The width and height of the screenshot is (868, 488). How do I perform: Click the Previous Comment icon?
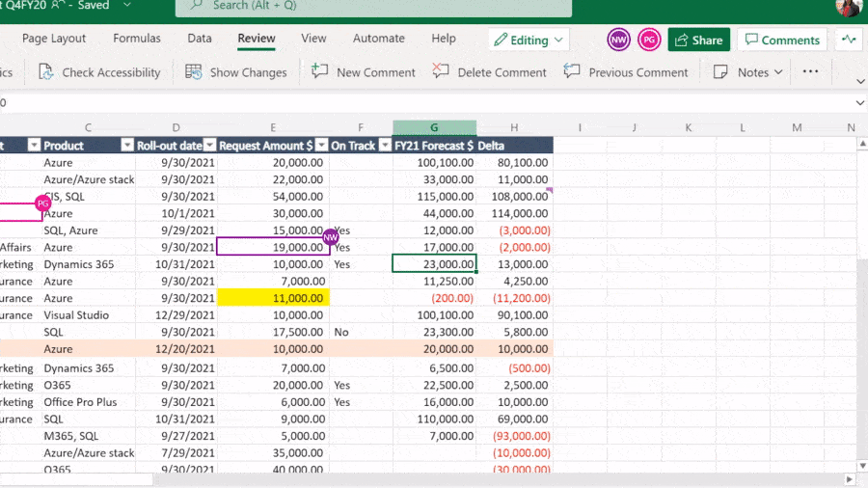pos(572,72)
